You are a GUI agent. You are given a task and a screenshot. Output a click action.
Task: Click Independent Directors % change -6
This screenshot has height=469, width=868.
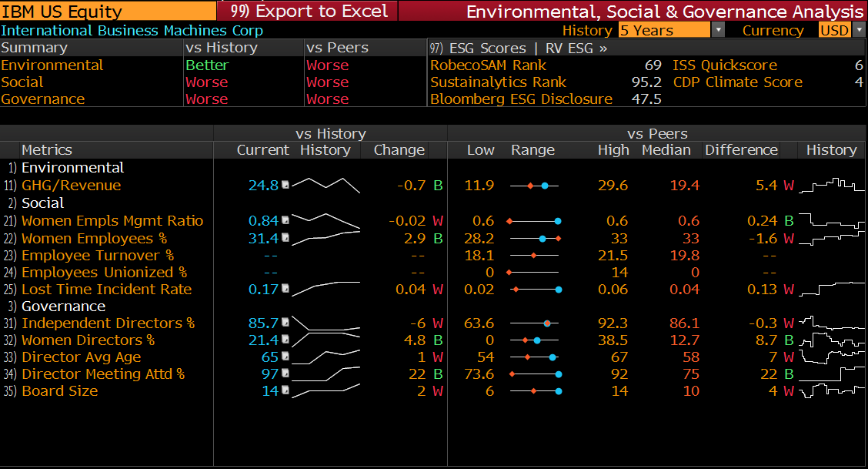[418, 323]
